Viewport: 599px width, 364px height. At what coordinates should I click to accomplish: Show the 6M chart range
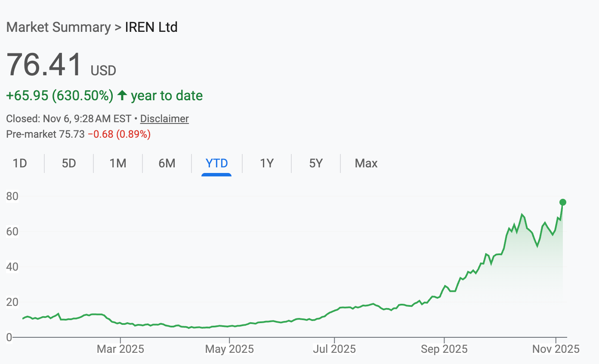[x=167, y=163]
